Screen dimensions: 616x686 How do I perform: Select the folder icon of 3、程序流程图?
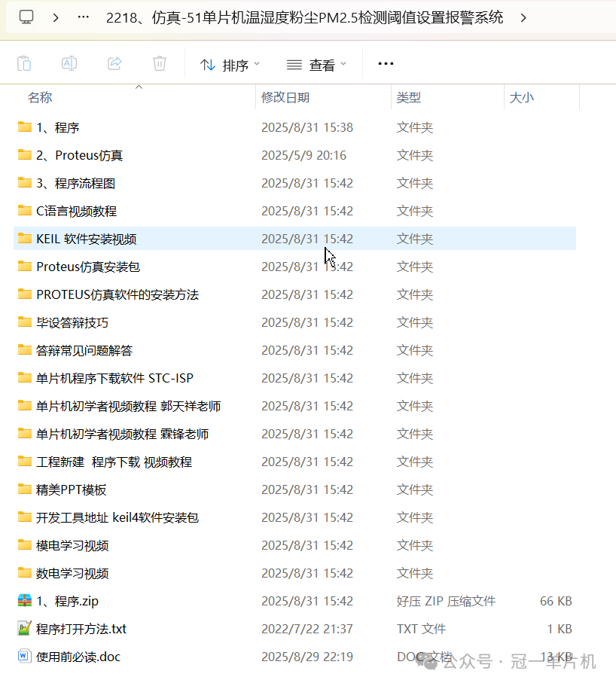coord(25,183)
